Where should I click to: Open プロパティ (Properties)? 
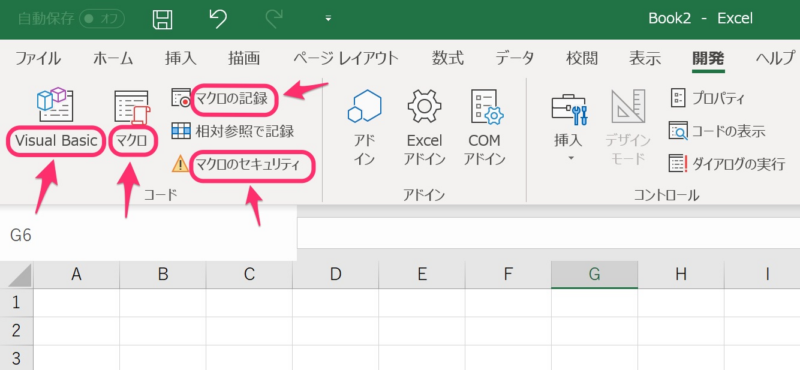coord(708,98)
